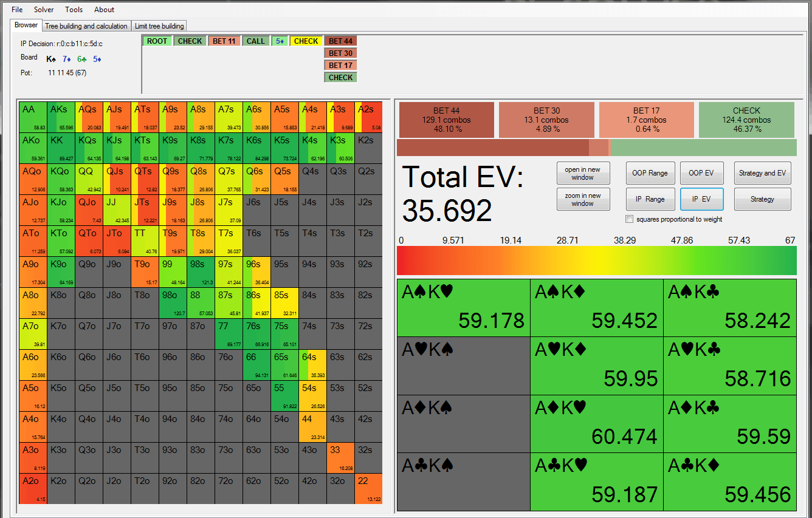
Task: Select BET 30 option in action list
Action: (340, 53)
